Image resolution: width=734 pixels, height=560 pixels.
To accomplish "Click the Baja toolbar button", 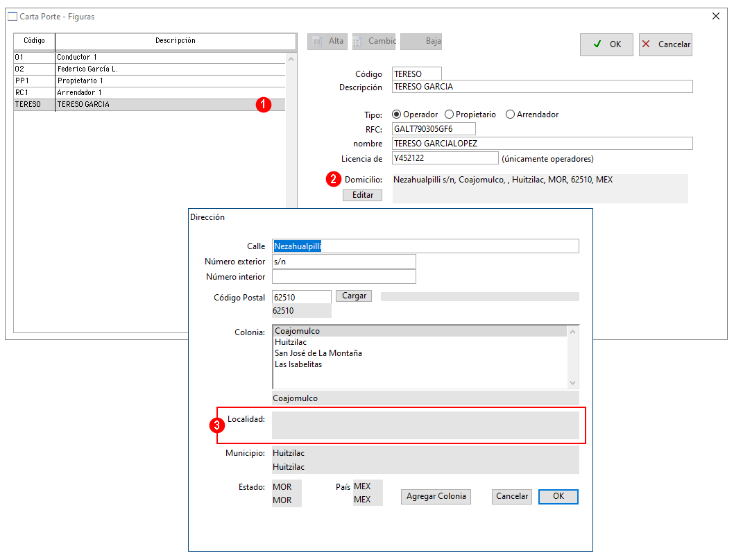I will point(421,42).
